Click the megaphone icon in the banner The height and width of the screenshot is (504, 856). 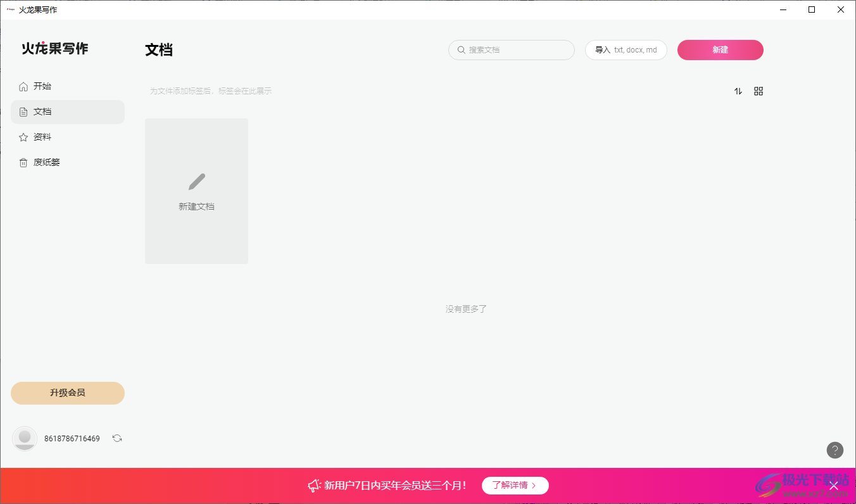click(x=314, y=486)
